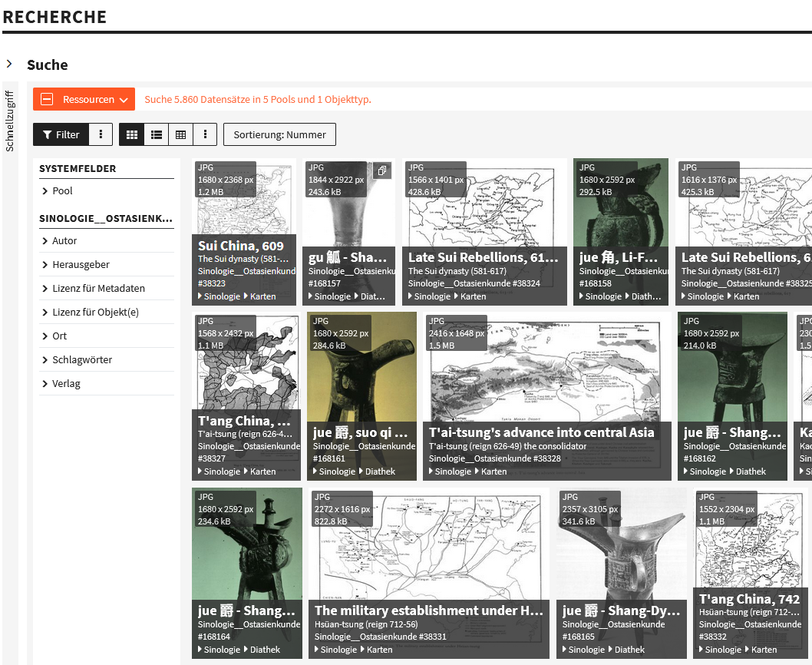Switch to the grid tile view
This screenshot has width=812, height=665.
[132, 134]
